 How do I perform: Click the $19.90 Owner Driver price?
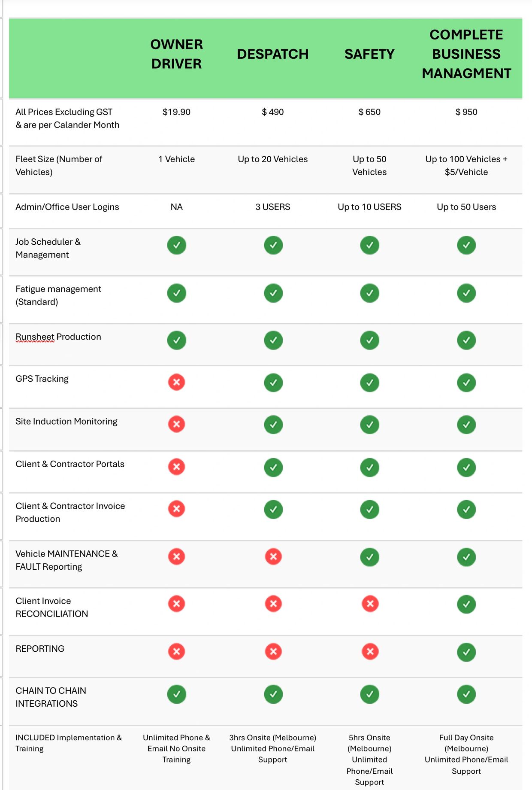point(176,112)
